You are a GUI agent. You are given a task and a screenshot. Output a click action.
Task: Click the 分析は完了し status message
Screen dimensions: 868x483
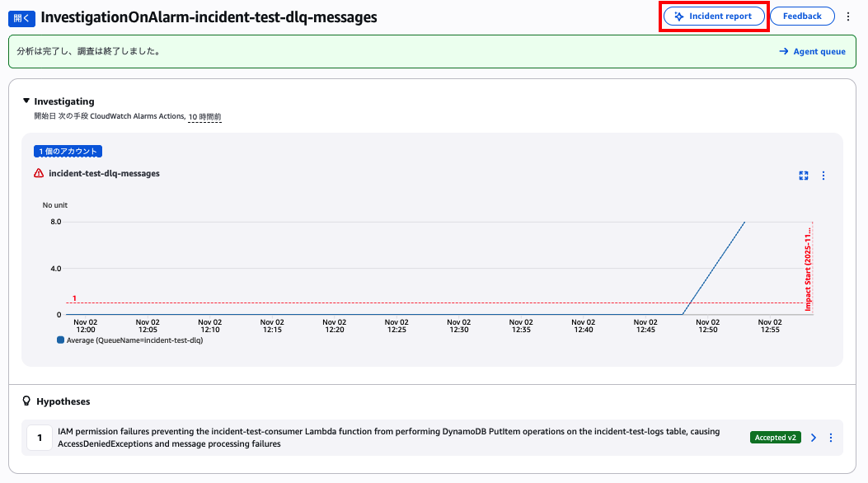click(x=90, y=51)
